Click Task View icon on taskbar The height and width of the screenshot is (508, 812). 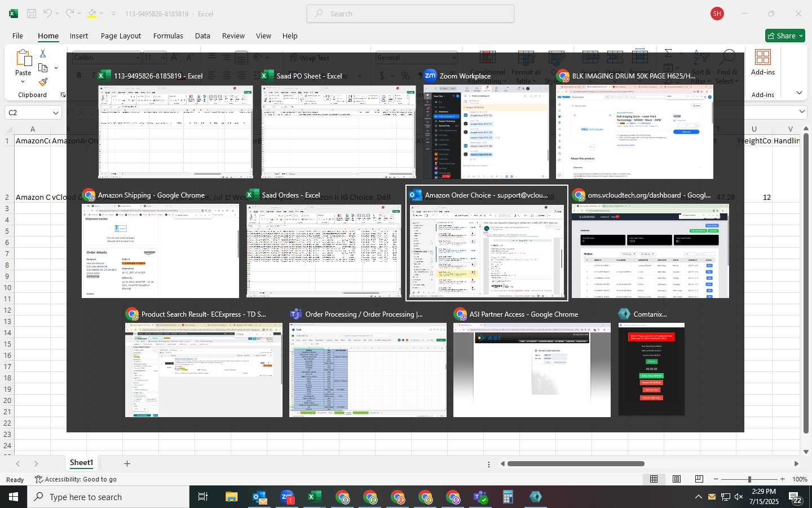[x=203, y=497]
